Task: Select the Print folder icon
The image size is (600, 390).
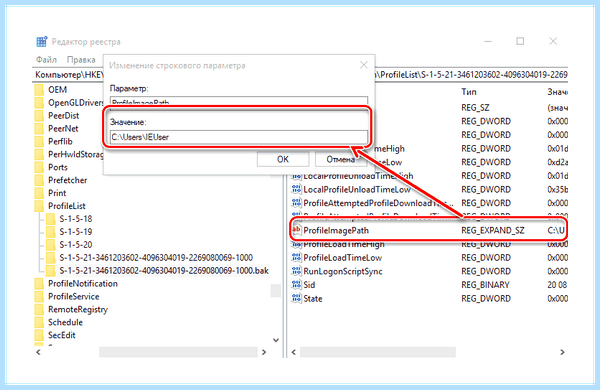Action: pyautogui.click(x=39, y=193)
